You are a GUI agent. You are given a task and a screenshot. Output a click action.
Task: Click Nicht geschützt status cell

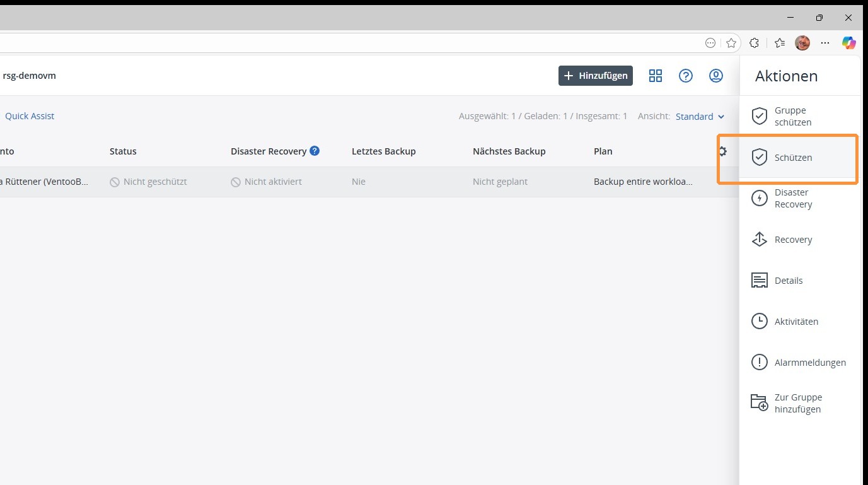(x=148, y=182)
